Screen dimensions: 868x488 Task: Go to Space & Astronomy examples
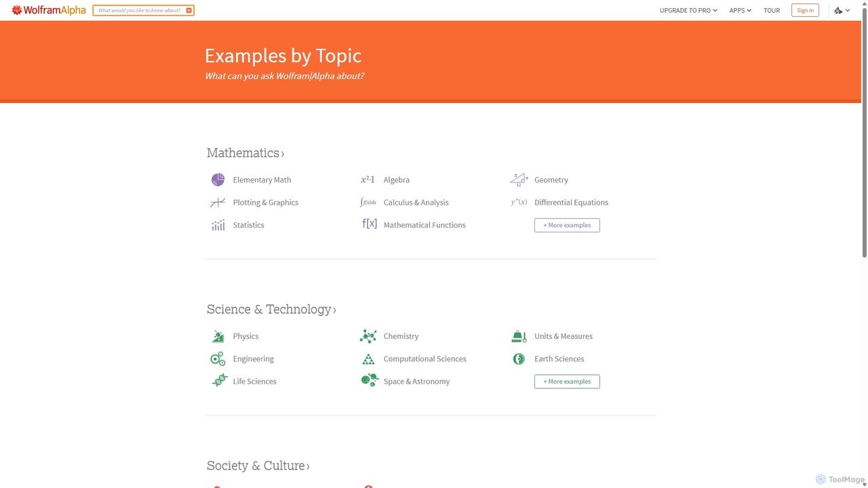click(416, 381)
